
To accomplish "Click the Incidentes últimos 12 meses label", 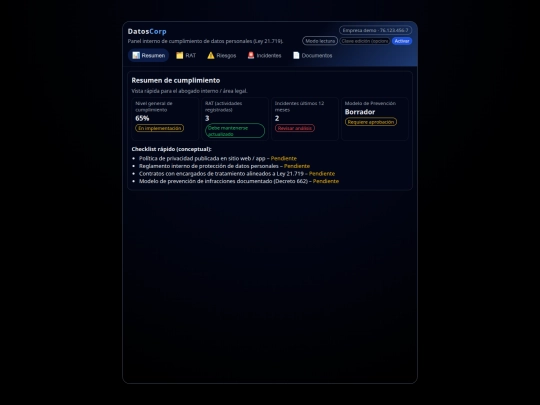I will (x=299, y=106).
